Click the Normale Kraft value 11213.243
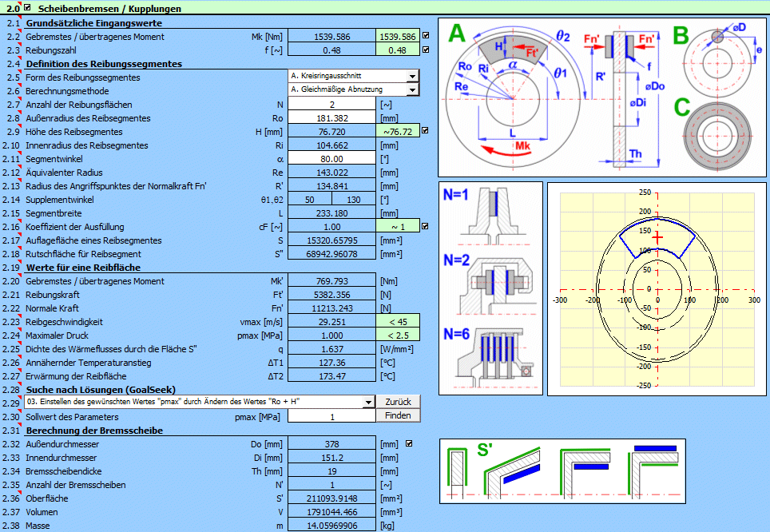This screenshot has height=532, width=770. 332,308
